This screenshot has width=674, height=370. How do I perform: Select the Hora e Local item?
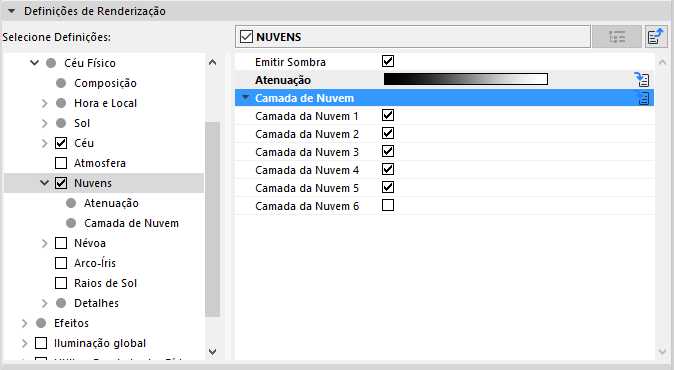click(105, 103)
